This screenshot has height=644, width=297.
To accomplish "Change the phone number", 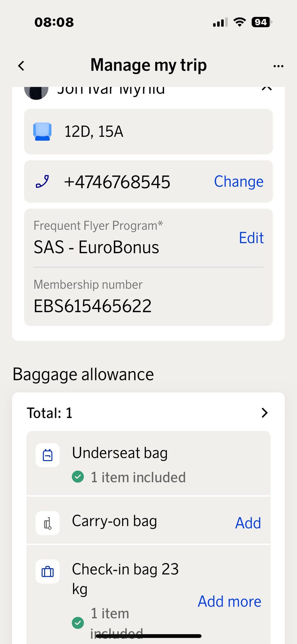I will 239,182.
